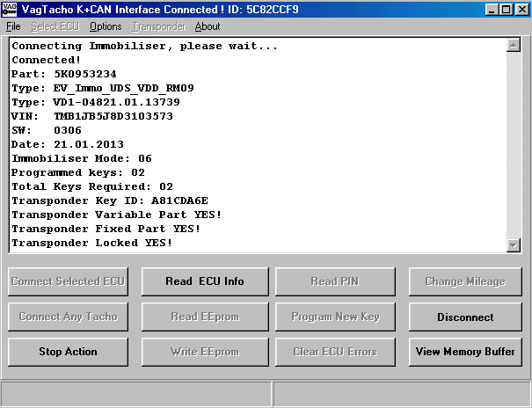532x408 pixels.
Task: Open the Select ECU menu
Action: (x=55, y=26)
